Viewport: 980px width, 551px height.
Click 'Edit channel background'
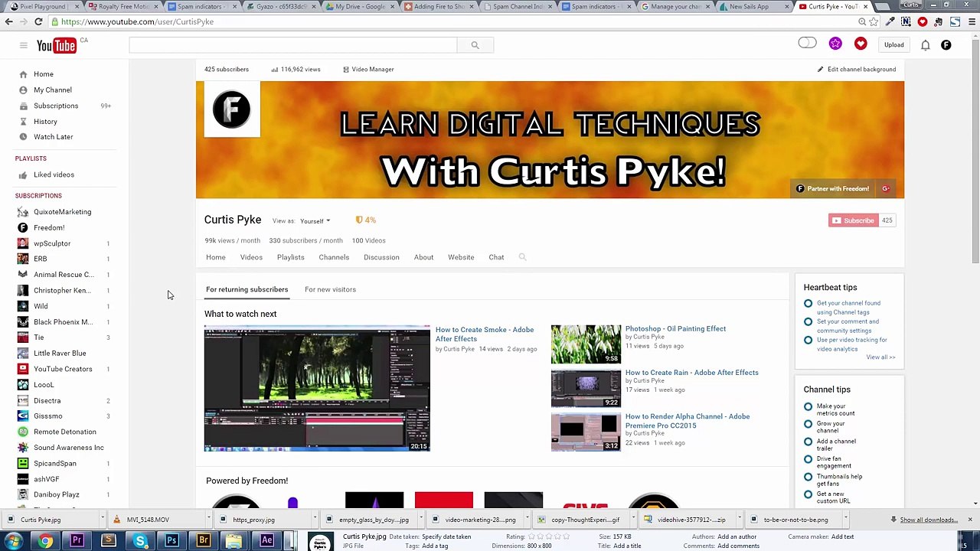coord(857,70)
